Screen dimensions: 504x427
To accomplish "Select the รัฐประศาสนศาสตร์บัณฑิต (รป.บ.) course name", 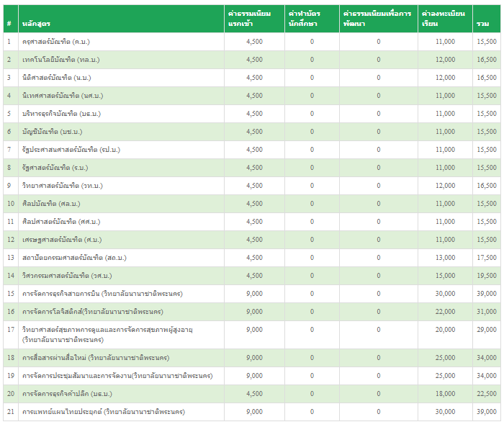I will pyautogui.click(x=71, y=150).
